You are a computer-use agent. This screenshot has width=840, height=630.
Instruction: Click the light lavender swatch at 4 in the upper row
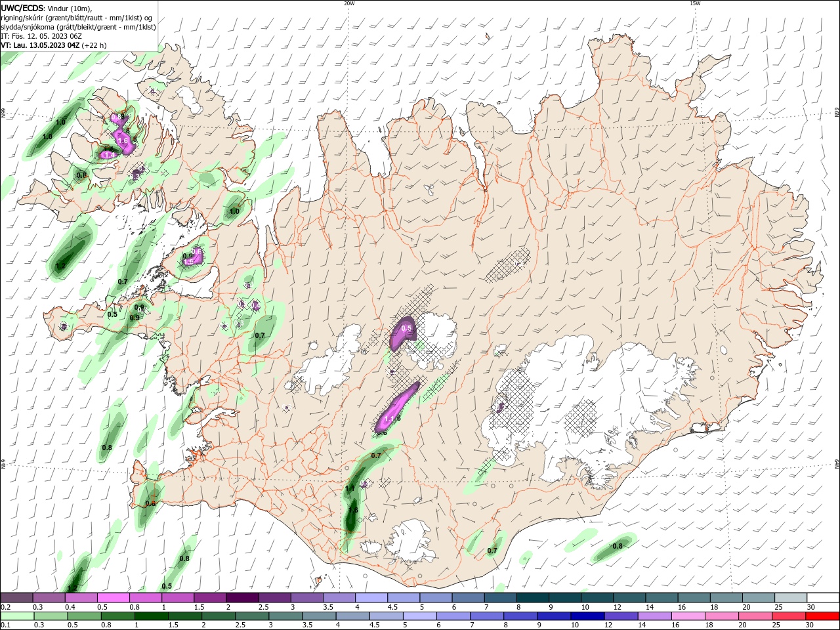pyautogui.click(x=371, y=597)
